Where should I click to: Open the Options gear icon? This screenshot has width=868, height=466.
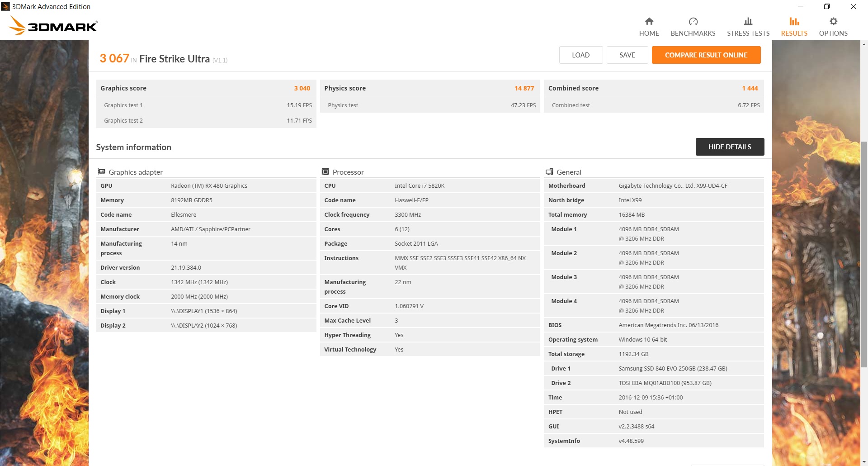pos(833,21)
